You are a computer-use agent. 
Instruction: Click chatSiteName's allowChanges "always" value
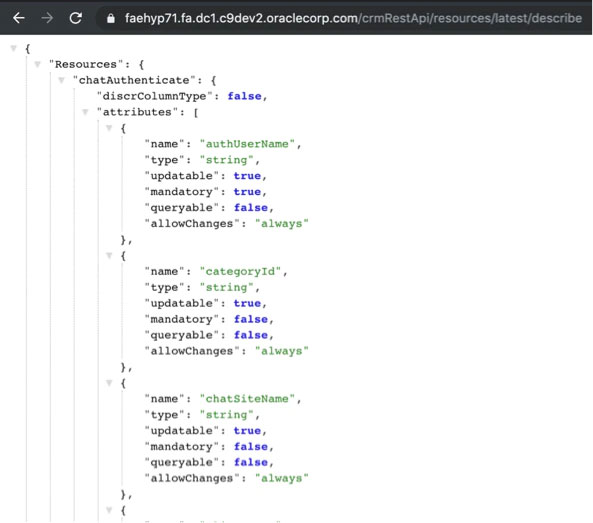point(281,478)
